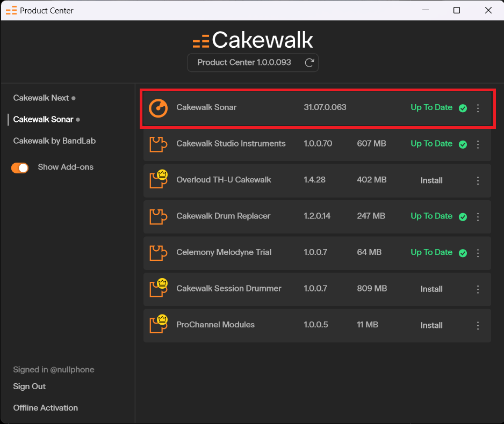Click the Celemony Melodyne Trial puzzle icon
This screenshot has height=424, width=504.
coord(158,253)
